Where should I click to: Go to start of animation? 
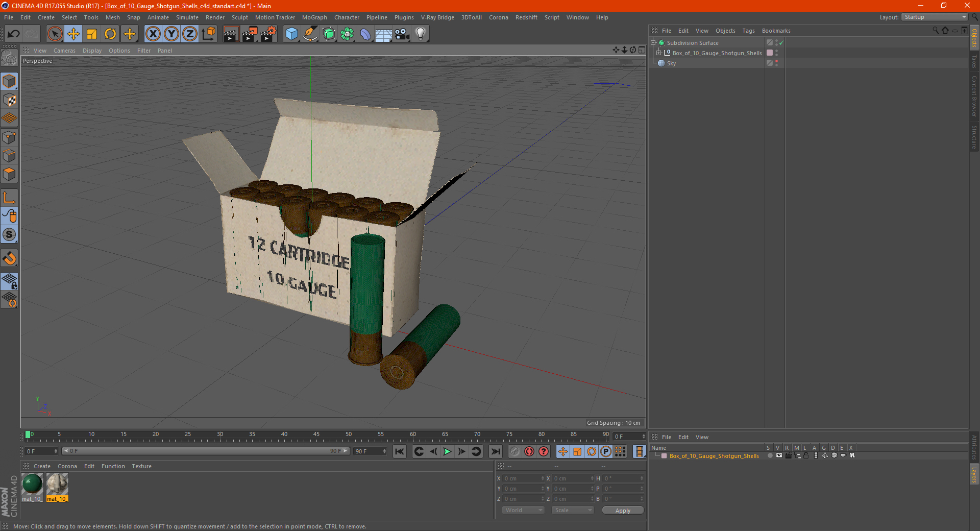click(x=400, y=451)
